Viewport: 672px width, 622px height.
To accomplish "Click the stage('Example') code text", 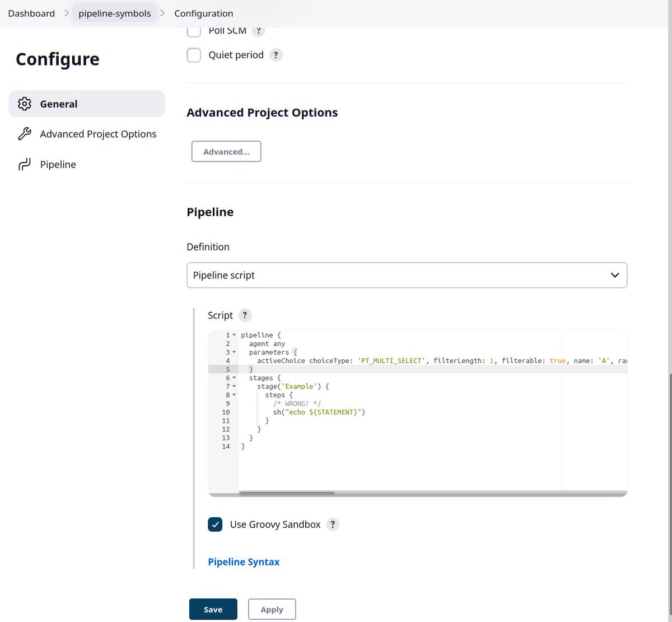I will (x=293, y=387).
